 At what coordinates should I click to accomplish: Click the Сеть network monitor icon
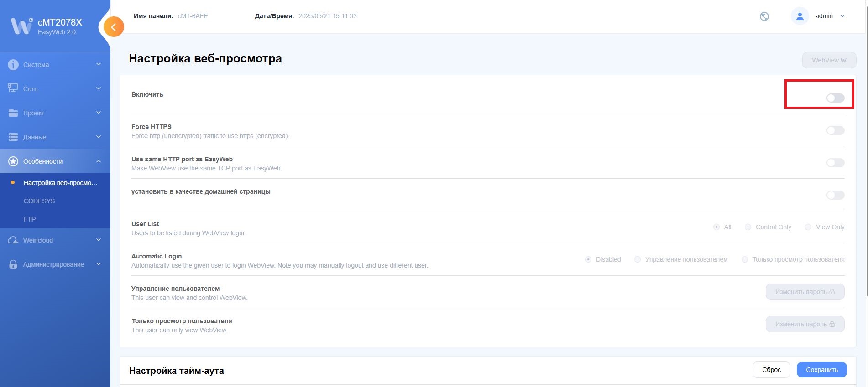(x=13, y=88)
